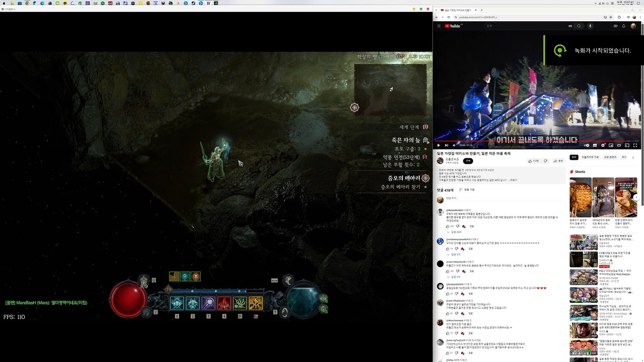The height and width of the screenshot is (362, 644).
Task: Cast the video to a TV
Action: [627, 145]
